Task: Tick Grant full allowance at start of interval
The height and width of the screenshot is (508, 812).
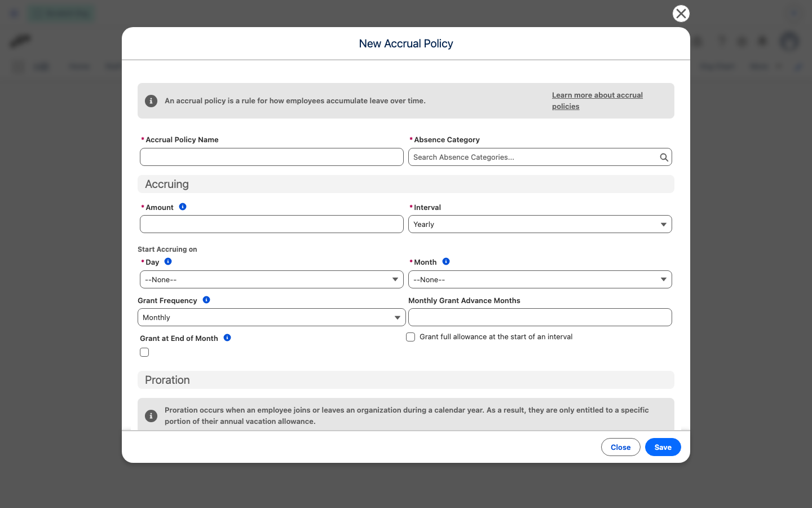Action: (411, 337)
